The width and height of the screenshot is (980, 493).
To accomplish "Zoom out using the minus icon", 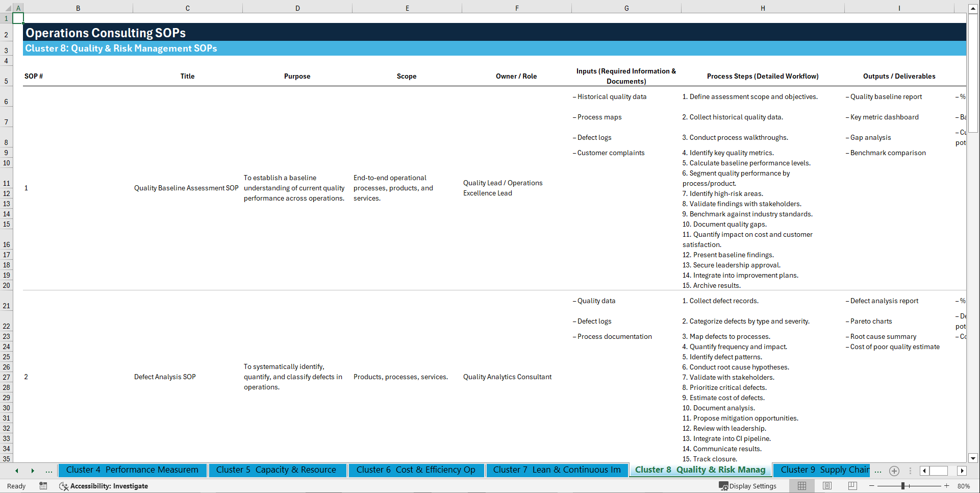I will click(x=872, y=486).
